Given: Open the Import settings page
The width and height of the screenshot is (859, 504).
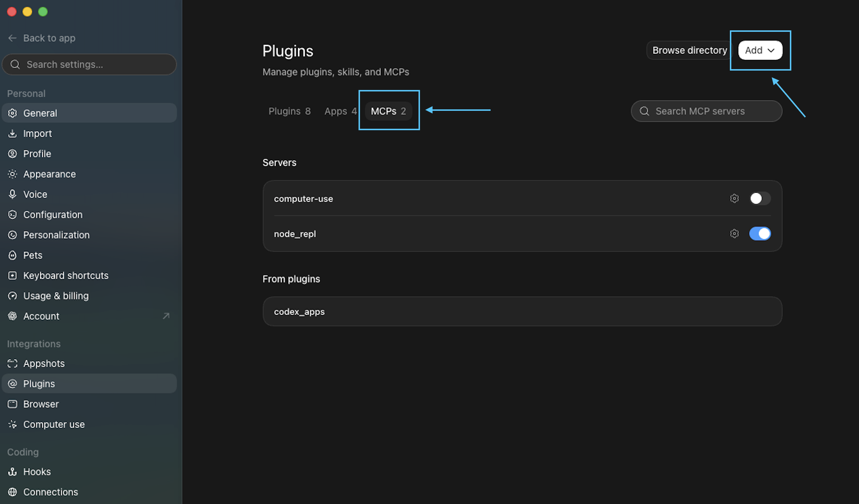Looking at the screenshot, I should (x=89, y=133).
